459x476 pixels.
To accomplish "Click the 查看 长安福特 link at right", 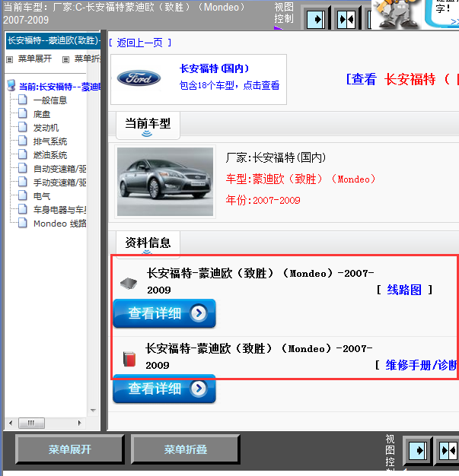I will [402, 79].
